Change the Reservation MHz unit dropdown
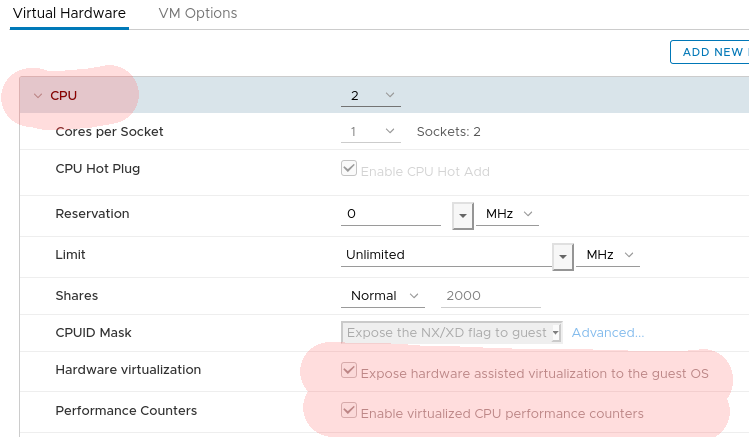Image resolution: width=749 pixels, height=437 pixels. point(507,214)
